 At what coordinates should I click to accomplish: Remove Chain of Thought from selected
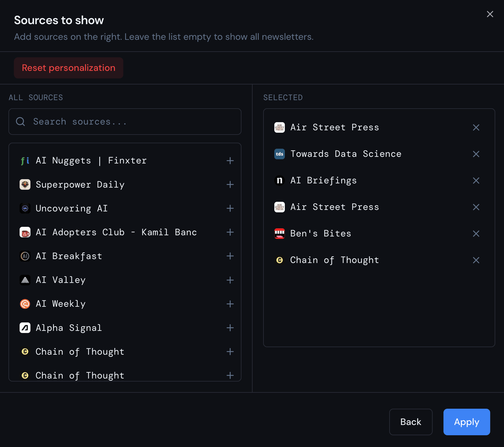click(x=476, y=260)
